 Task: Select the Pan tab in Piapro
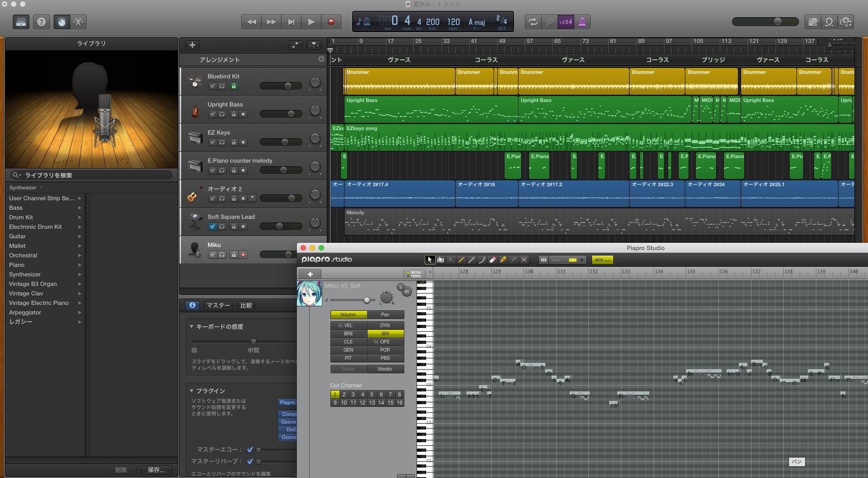[x=385, y=314]
